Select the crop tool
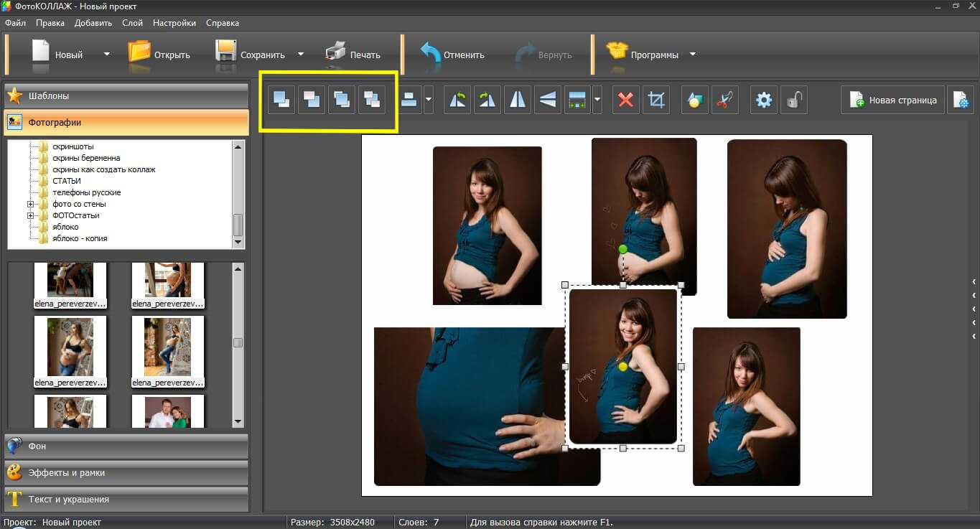 pyautogui.click(x=655, y=100)
